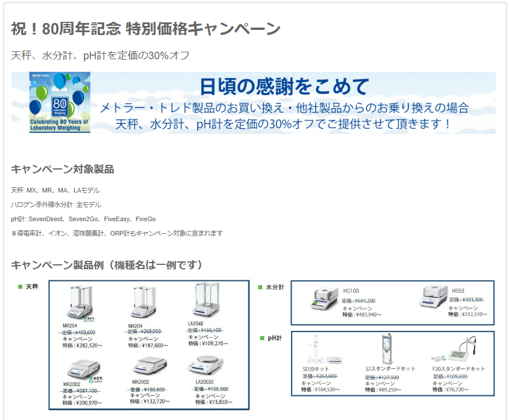Click the HE53 model name

coord(458,291)
